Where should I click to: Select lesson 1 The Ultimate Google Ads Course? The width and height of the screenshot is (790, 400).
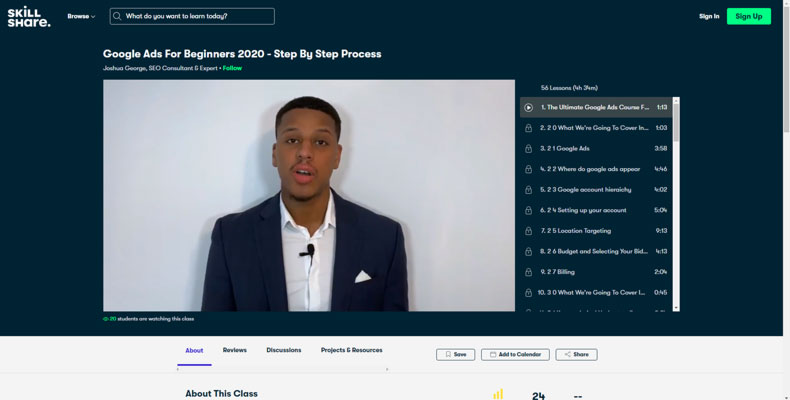(596, 107)
